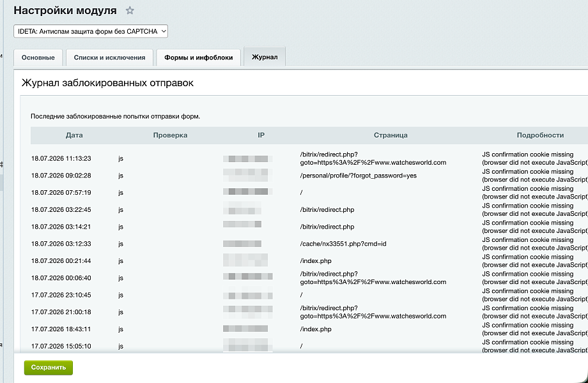The width and height of the screenshot is (588, 383).
Task: Click the Журнал tab
Action: 265,57
